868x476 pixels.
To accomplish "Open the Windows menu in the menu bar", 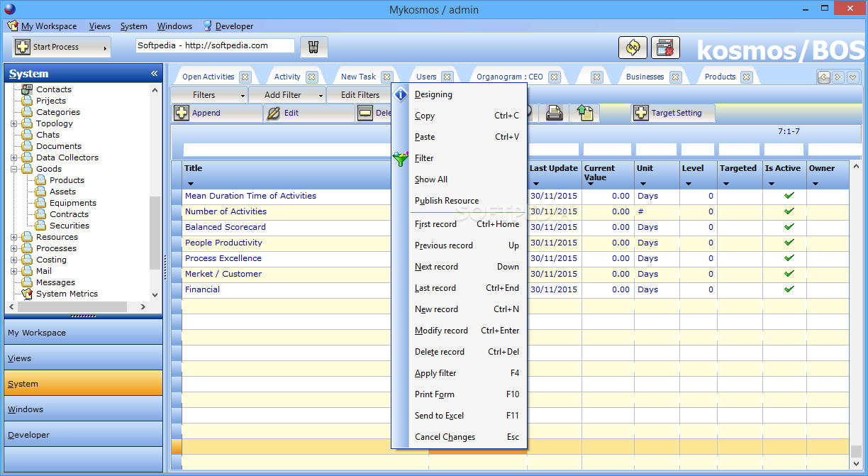I will click(x=174, y=26).
